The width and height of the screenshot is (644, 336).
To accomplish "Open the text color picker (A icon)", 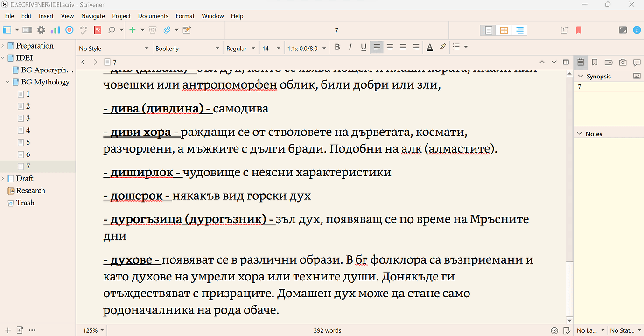I will (429, 47).
